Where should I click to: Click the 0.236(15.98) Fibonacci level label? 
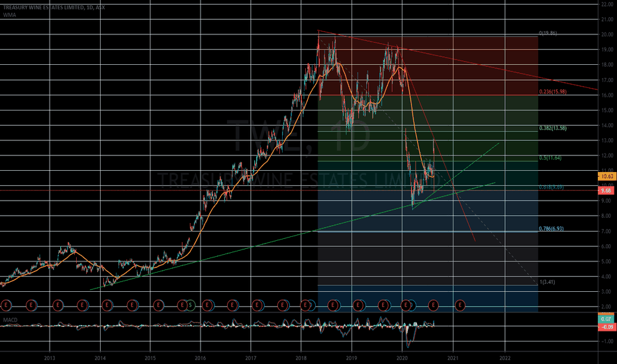pyautogui.click(x=553, y=92)
